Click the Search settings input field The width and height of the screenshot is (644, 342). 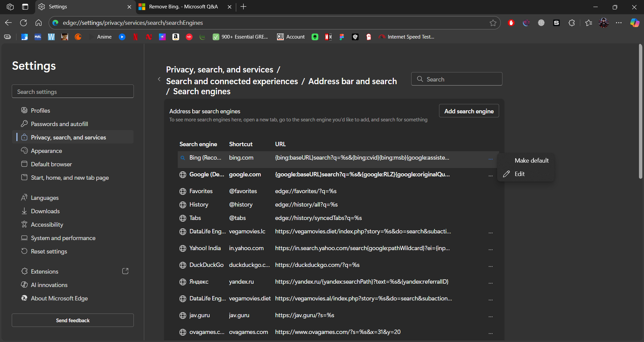coord(73,92)
